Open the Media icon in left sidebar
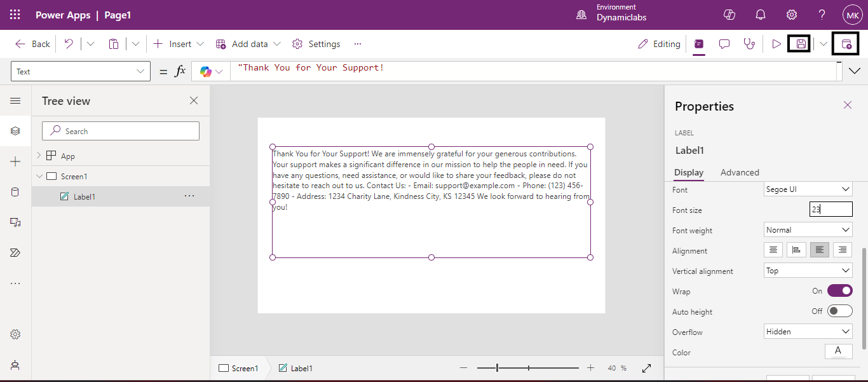868x382 pixels. [15, 222]
